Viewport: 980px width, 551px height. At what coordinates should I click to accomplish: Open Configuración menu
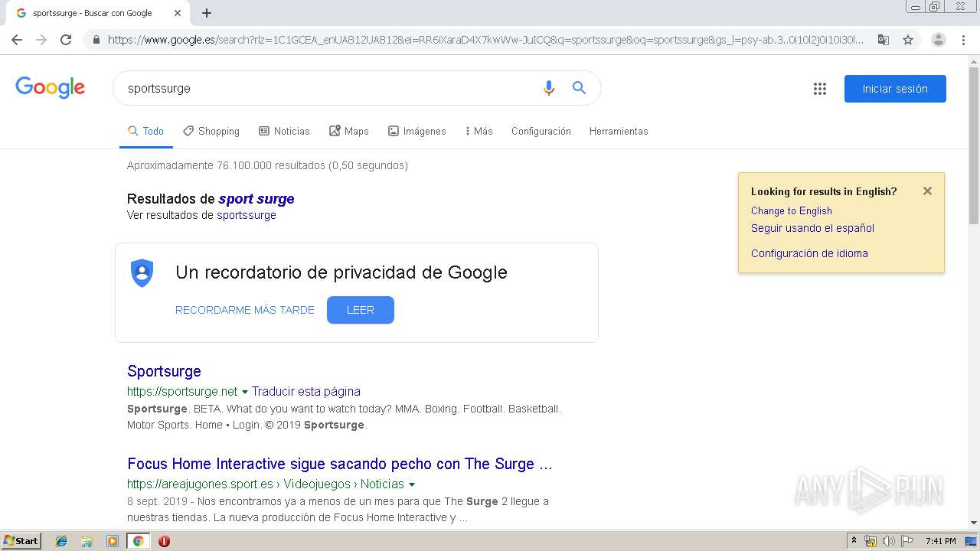541,131
